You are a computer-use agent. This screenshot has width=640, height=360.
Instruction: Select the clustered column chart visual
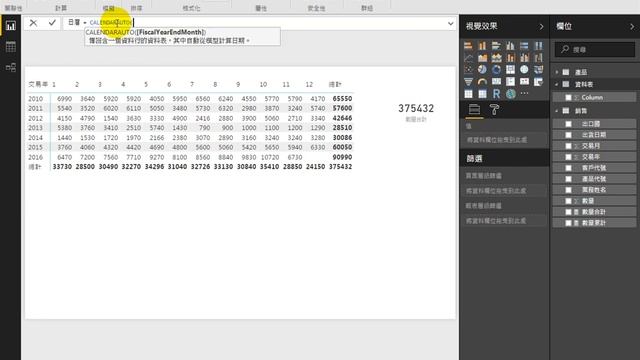[510, 46]
